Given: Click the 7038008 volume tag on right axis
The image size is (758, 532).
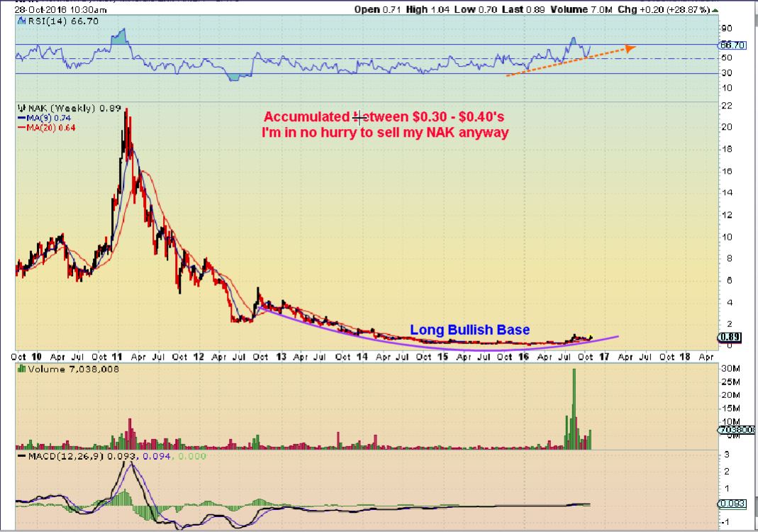Looking at the screenshot, I should pyautogui.click(x=736, y=429).
